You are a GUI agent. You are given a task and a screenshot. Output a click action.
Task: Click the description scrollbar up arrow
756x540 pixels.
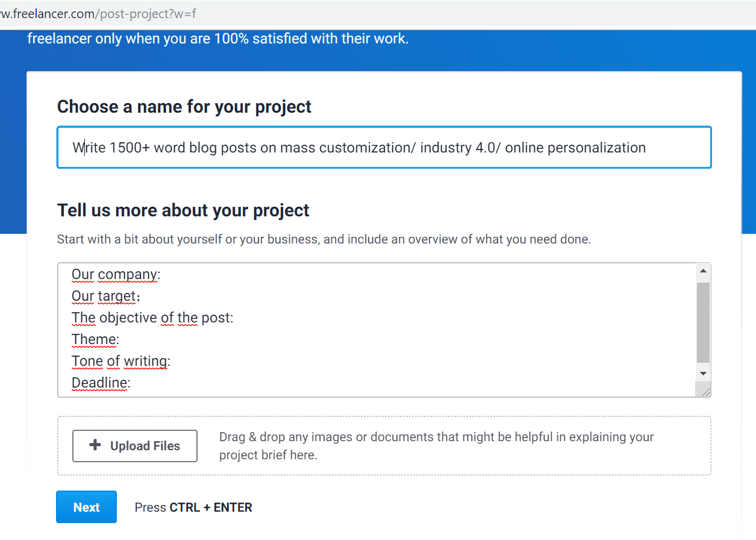pos(704,271)
